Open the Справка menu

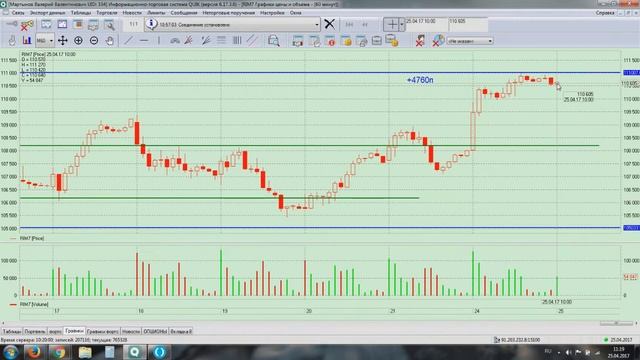coord(605,13)
